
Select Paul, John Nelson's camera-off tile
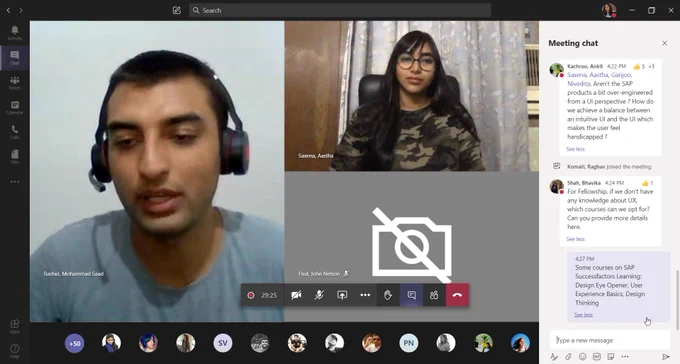(x=412, y=246)
